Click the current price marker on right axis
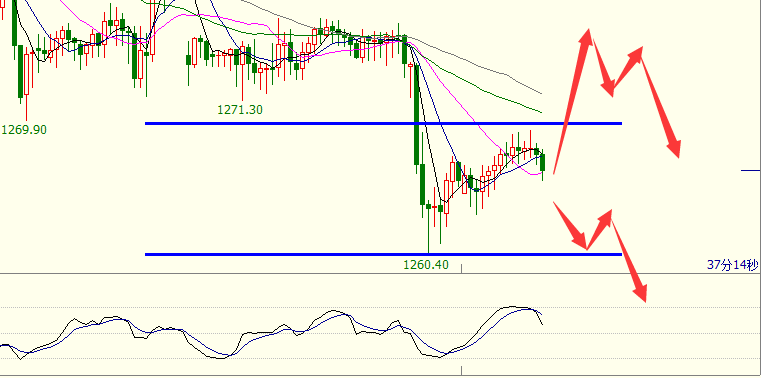 pyautogui.click(x=751, y=170)
